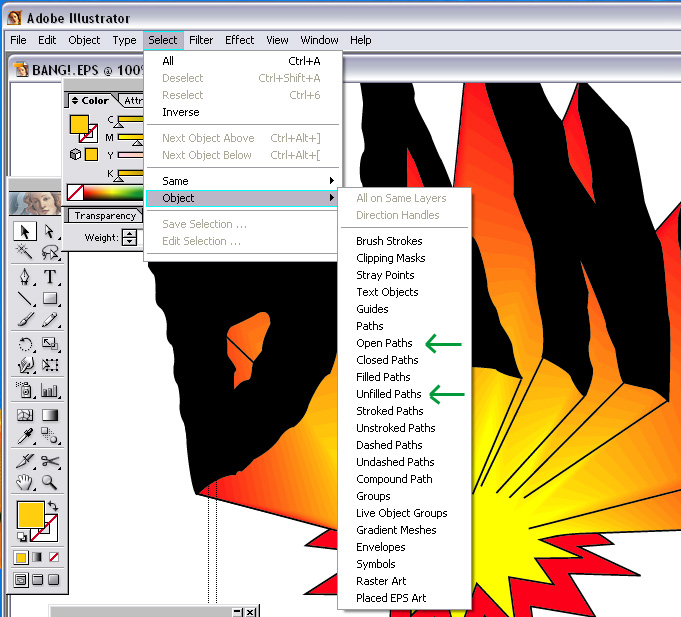Set paint mode to Gradient

[37, 557]
